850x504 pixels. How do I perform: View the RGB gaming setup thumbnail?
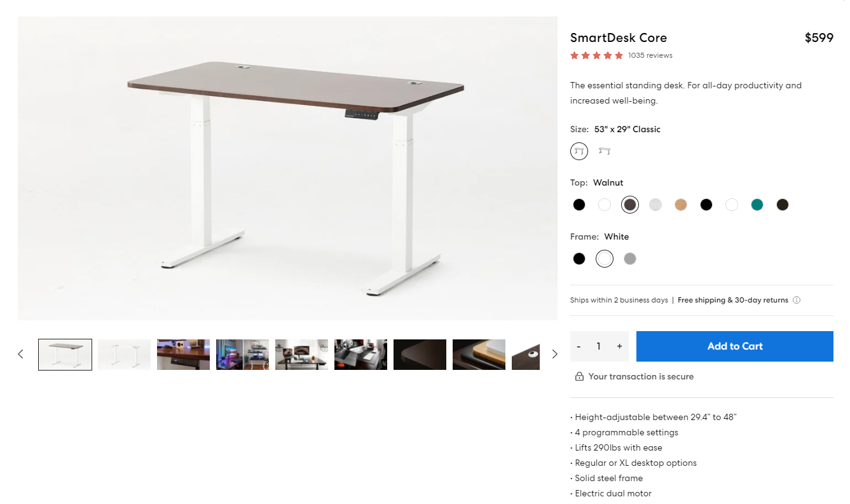tap(242, 355)
